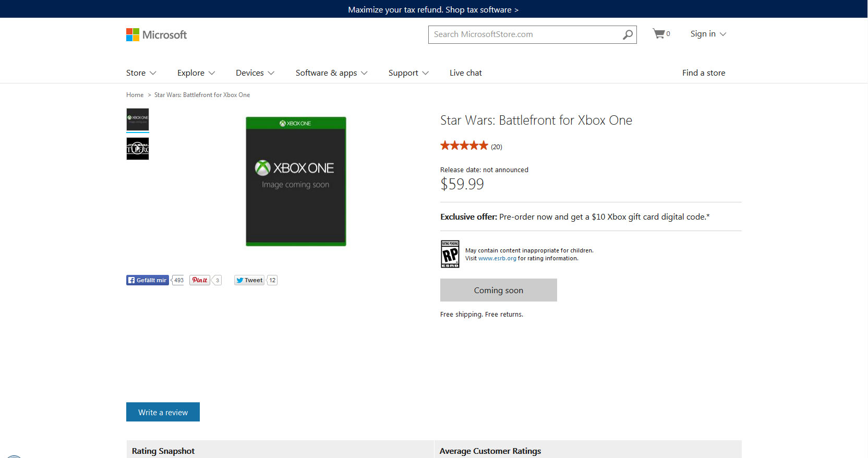Expand the Sign in dropdown

pyautogui.click(x=708, y=34)
